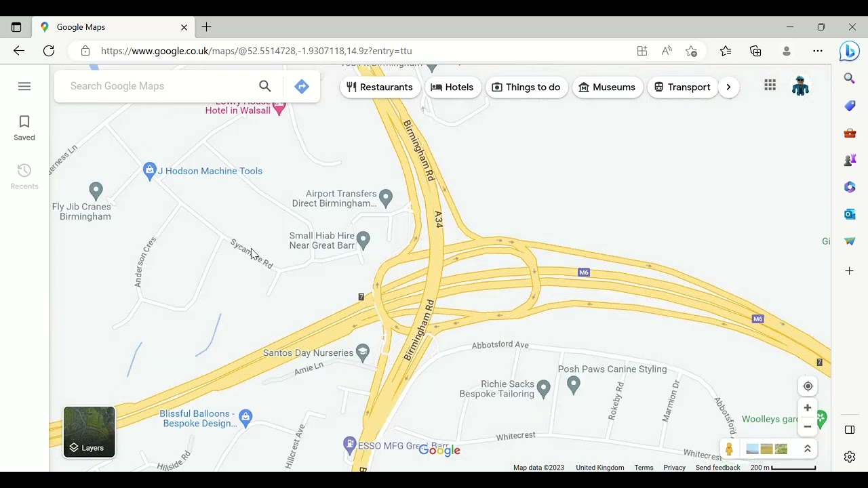Select Woolleys garden centre green pin
This screenshot has width=868, height=488.
(x=822, y=419)
